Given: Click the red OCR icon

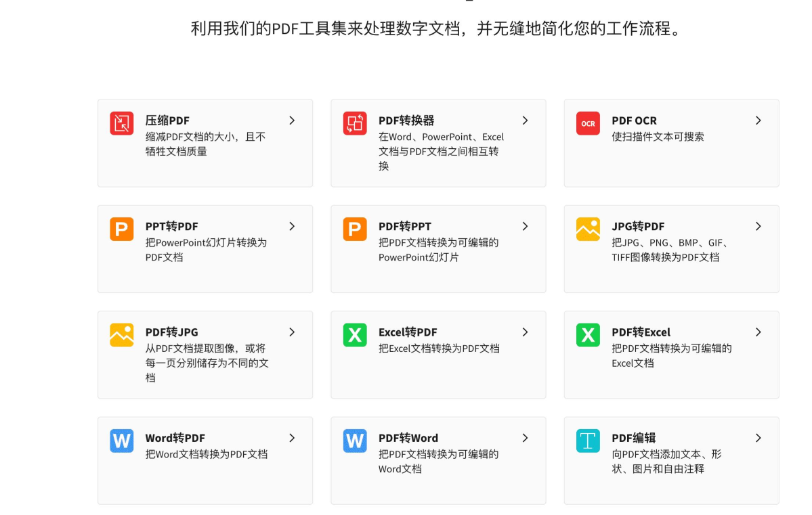Looking at the screenshot, I should point(588,123).
